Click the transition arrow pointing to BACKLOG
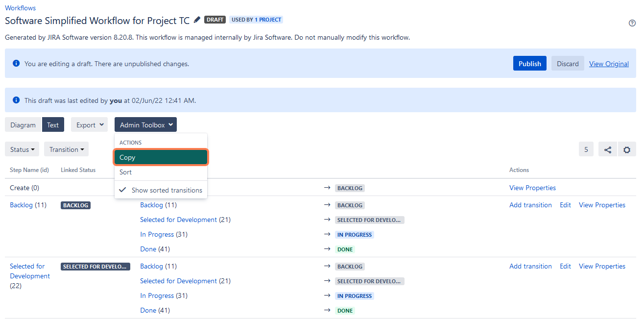644x319 pixels. [327, 188]
